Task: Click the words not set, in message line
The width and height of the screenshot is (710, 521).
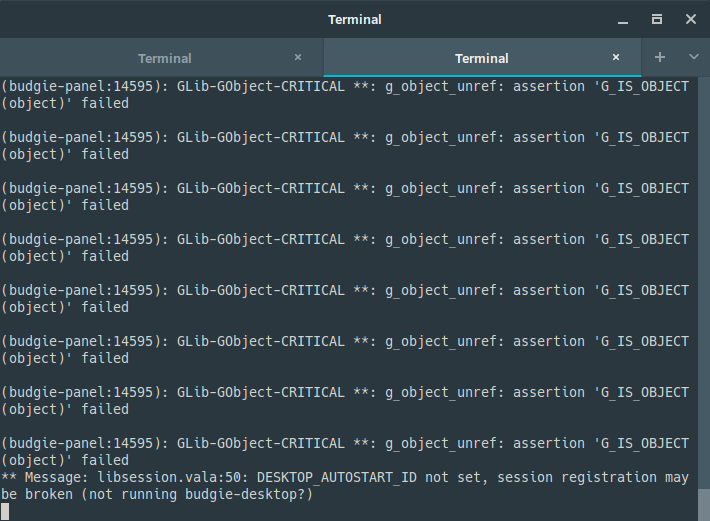Action: coord(456,477)
